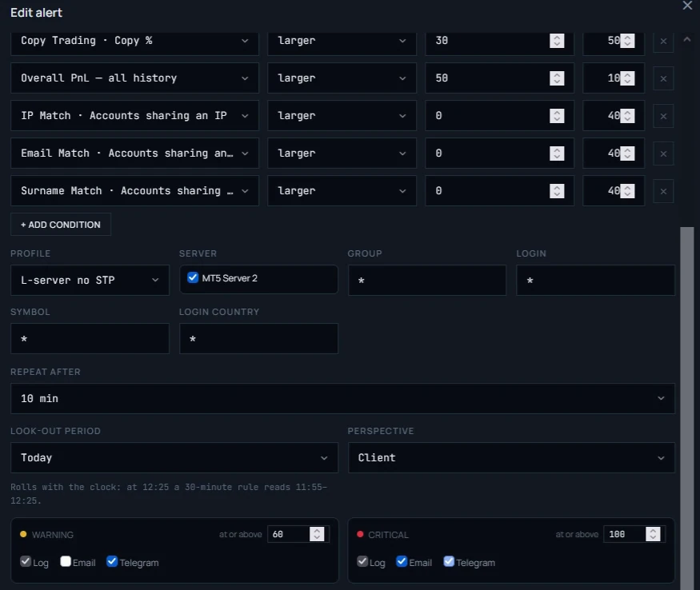Click the LOGIN COUNTRY input field
700x590 pixels.
(x=258, y=339)
